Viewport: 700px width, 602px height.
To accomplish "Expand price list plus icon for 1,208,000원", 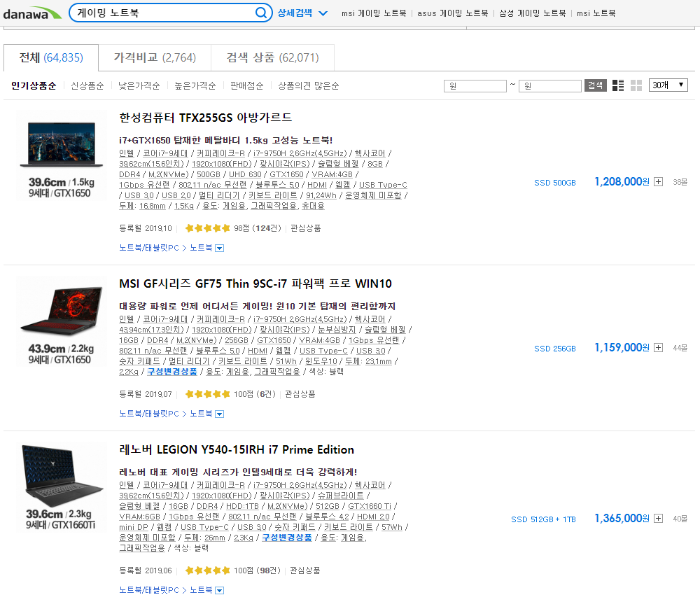I will coord(659,182).
